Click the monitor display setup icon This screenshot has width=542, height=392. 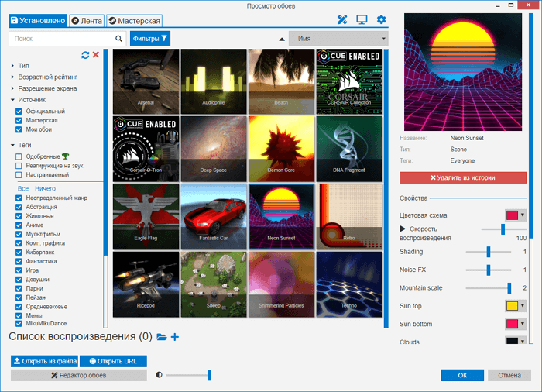click(362, 19)
